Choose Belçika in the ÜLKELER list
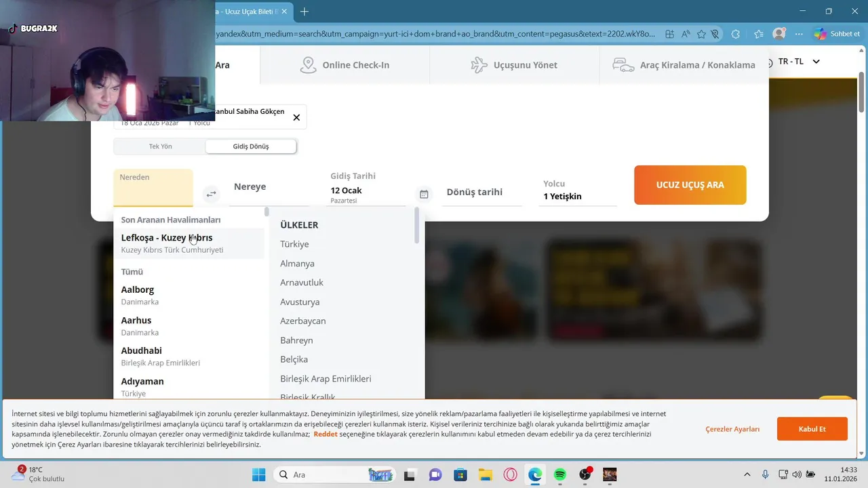868x488 pixels. click(x=294, y=359)
